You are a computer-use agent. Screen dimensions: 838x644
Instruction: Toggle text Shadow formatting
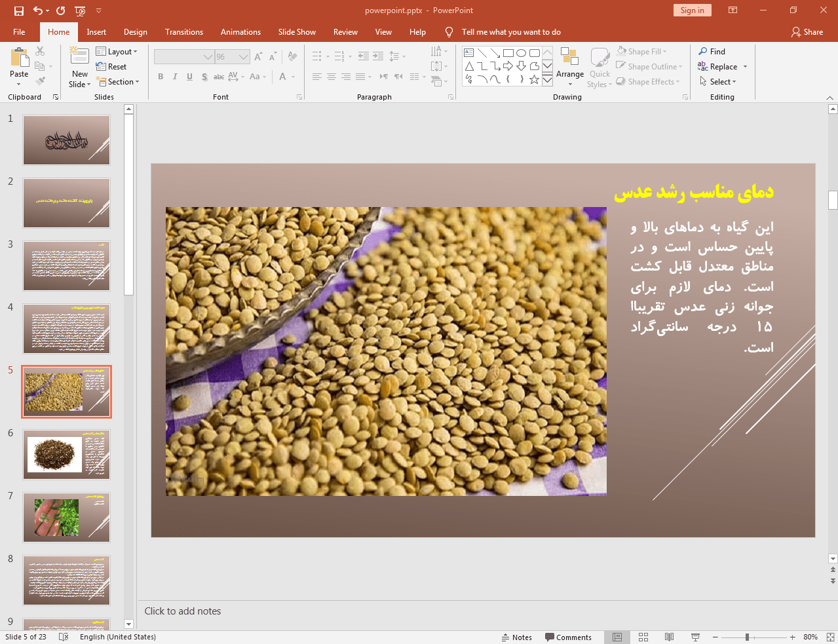click(x=204, y=77)
